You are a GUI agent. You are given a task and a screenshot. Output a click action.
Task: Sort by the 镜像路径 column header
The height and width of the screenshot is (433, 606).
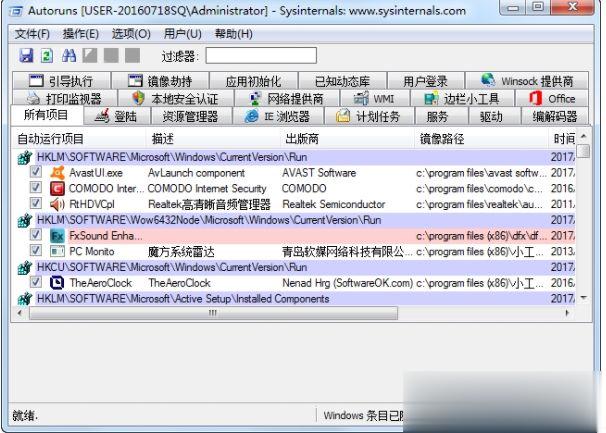(481, 139)
